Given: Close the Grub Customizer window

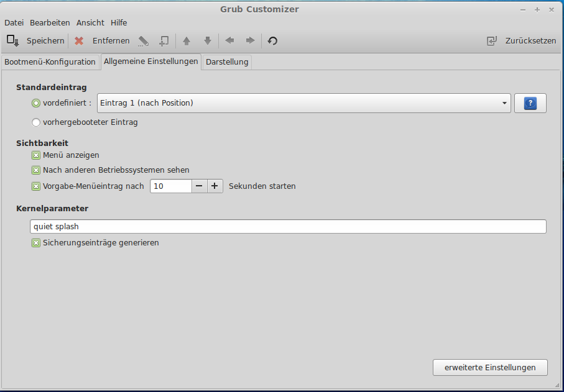Looking at the screenshot, I should pyautogui.click(x=552, y=10).
